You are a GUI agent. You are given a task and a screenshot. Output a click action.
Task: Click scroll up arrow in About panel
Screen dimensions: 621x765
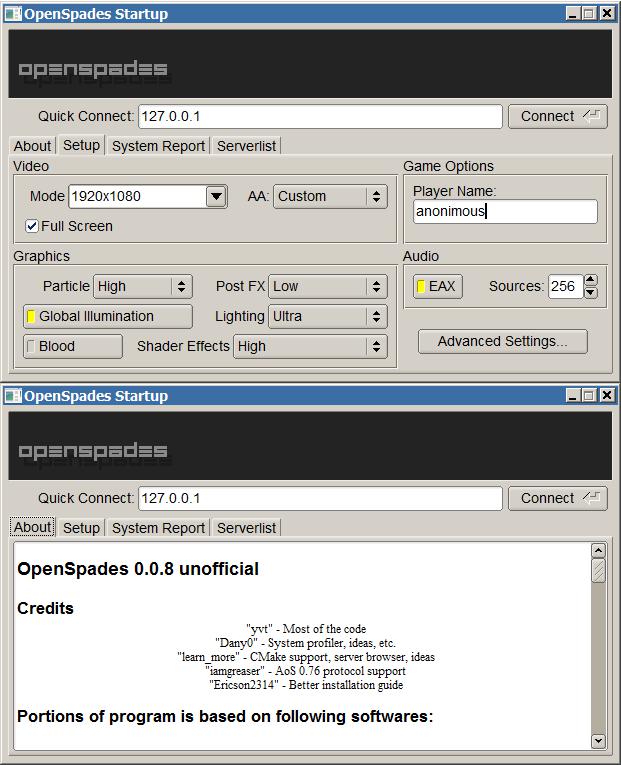coord(599,551)
